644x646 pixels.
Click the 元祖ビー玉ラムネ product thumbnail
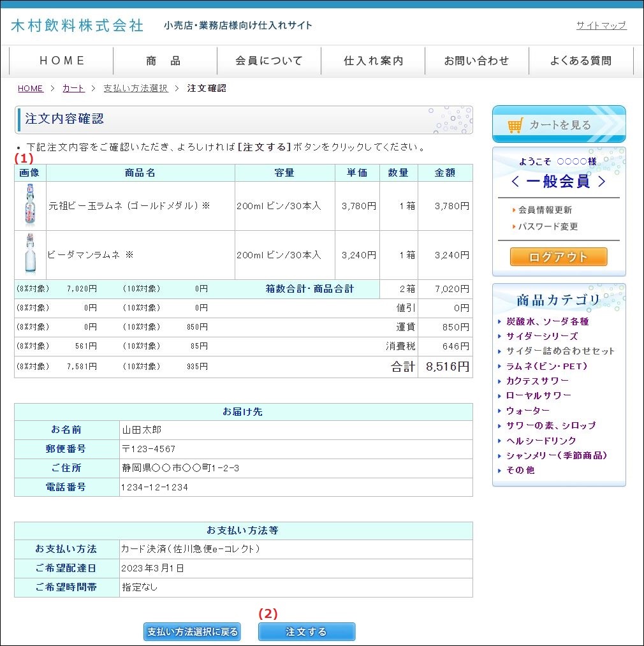[x=30, y=206]
